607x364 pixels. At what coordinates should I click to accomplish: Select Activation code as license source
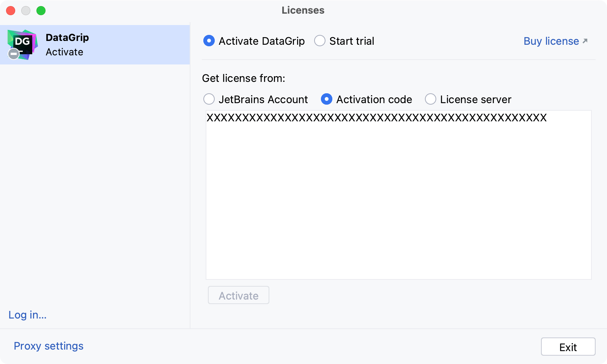click(327, 99)
